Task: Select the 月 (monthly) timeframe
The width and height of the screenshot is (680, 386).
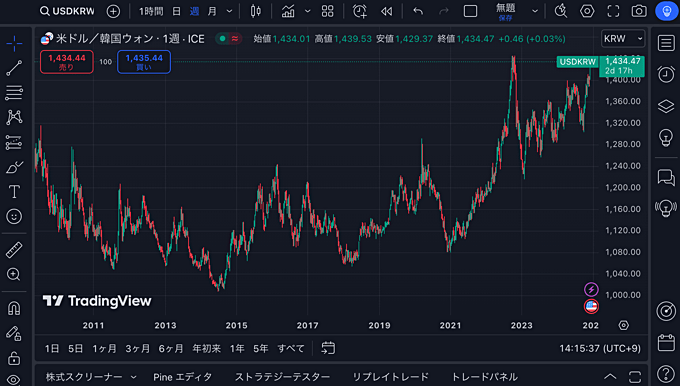Action: 212,11
